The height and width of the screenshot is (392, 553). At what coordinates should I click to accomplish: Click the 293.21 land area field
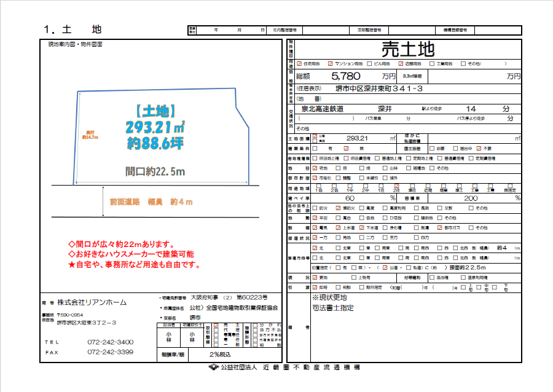[356, 138]
